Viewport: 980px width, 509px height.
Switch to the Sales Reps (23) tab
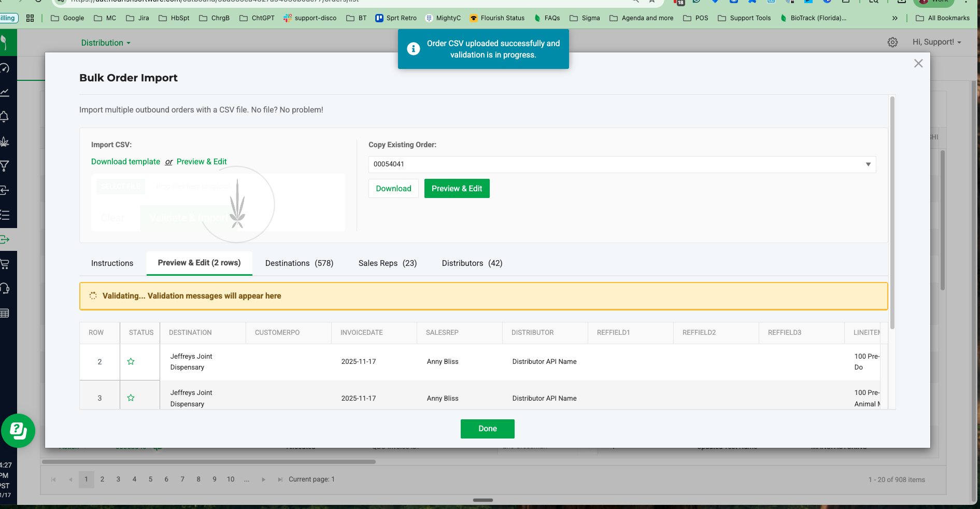click(x=388, y=263)
